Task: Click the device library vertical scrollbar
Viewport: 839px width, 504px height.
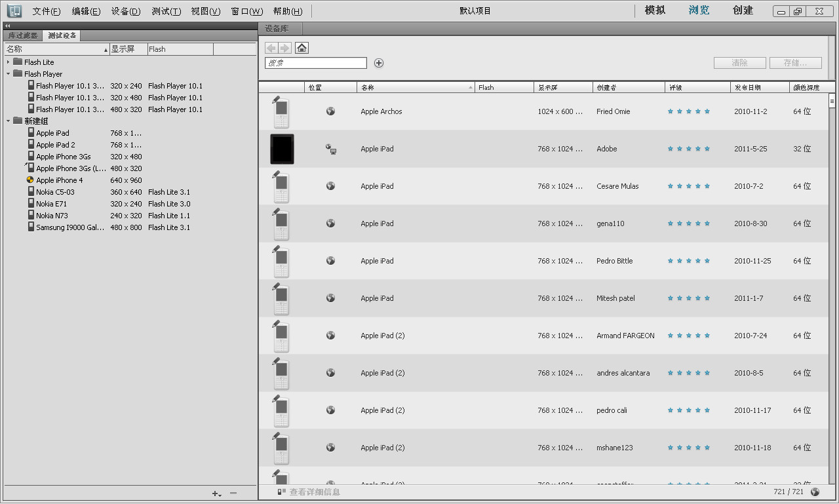Action: (832, 289)
